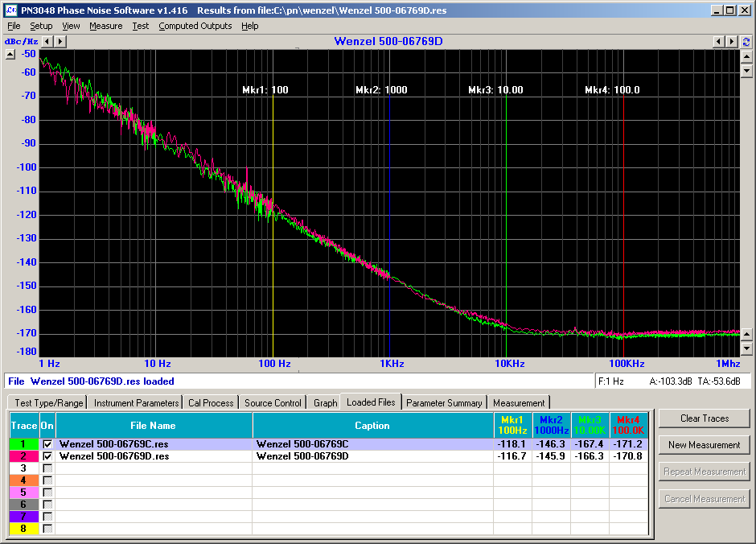Viewport: 756px width, 544px height.
Task: Enable the On checkbox for trace 6
Action: [x=47, y=505]
